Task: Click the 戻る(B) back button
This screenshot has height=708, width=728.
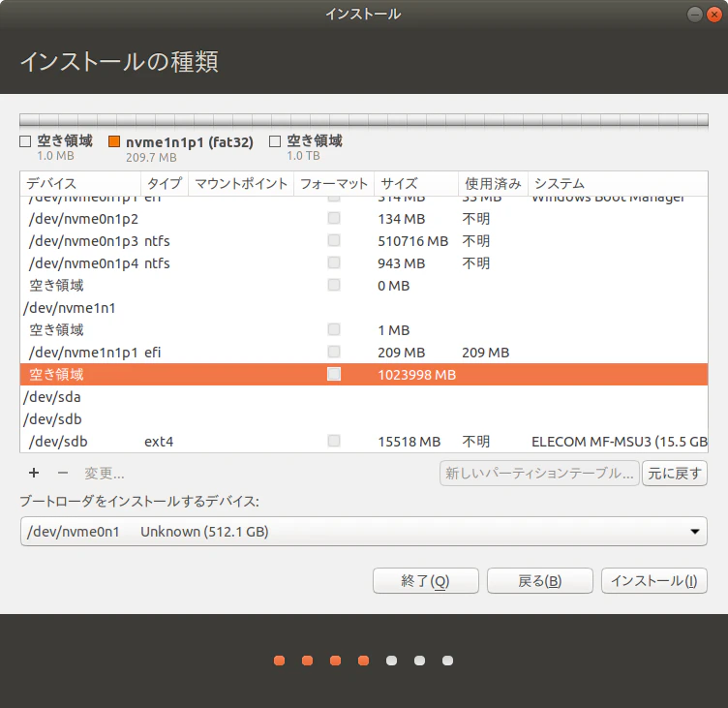Action: [x=539, y=581]
